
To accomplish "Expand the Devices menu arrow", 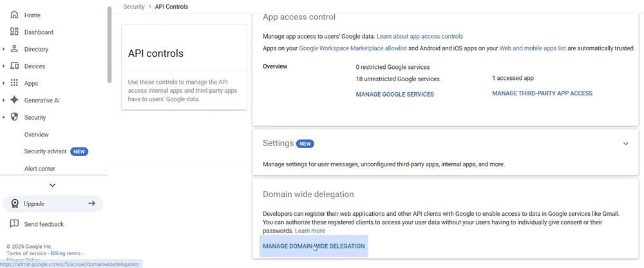I will (4, 66).
